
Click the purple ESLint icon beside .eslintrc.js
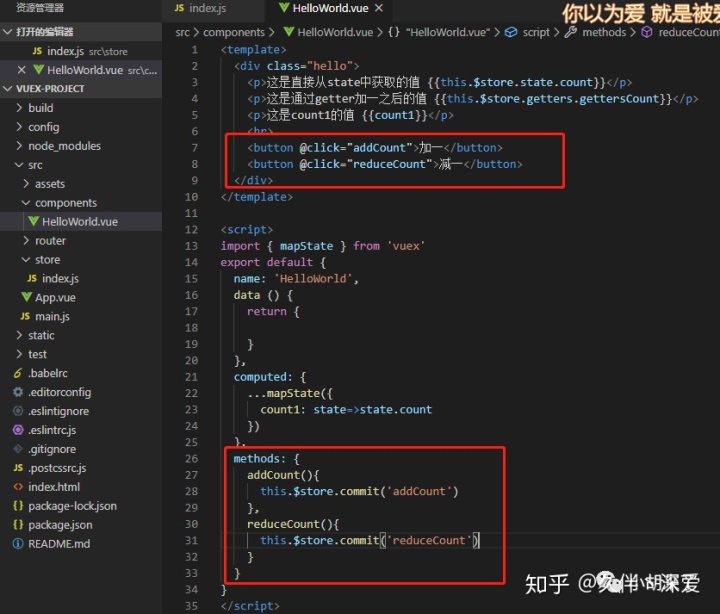click(18, 430)
